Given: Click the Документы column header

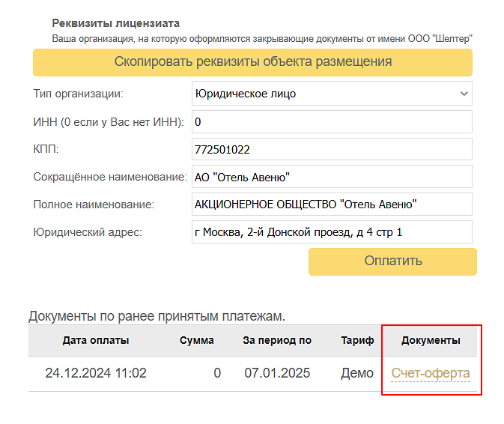Looking at the screenshot, I should tap(431, 340).
